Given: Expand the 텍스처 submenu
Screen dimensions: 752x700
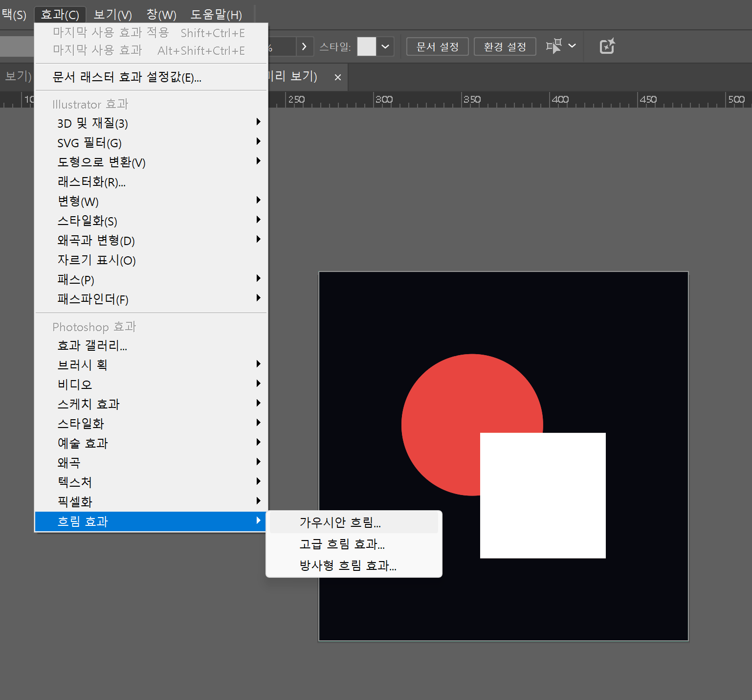Looking at the screenshot, I should coord(151,482).
